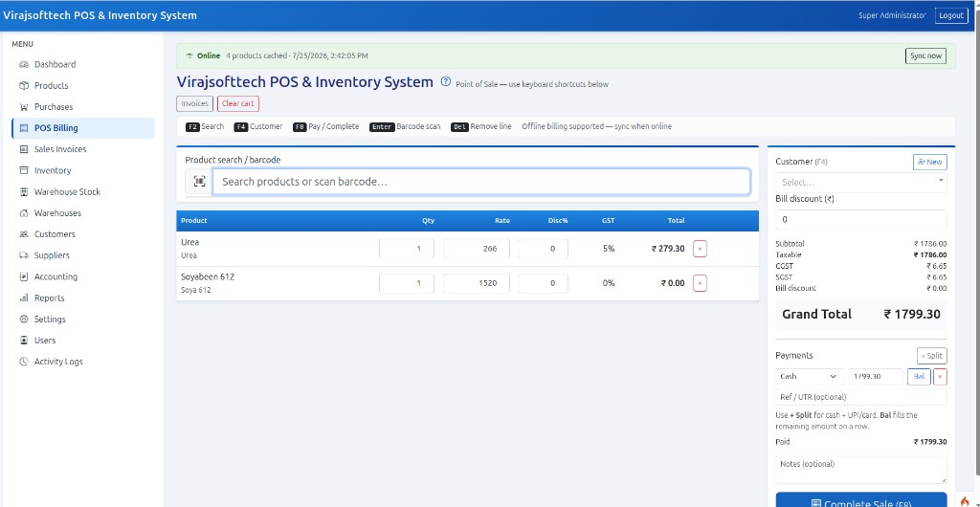Image resolution: width=980 pixels, height=507 pixels.
Task: Click the Soyabeen 612 product name
Action: (208, 276)
